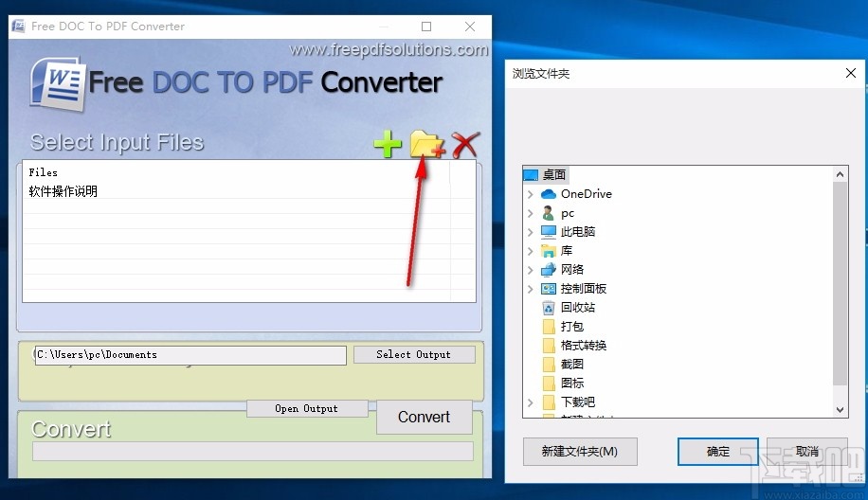Screen dimensions: 868x500
Task: Click the 图标 folder icon
Action: click(549, 383)
